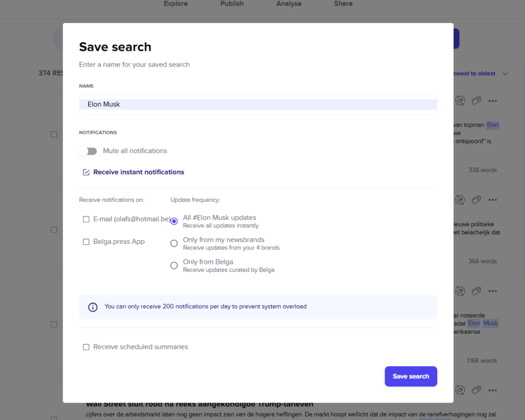
Task: Open three-dots menu on the 366-words article
Action: (493, 200)
